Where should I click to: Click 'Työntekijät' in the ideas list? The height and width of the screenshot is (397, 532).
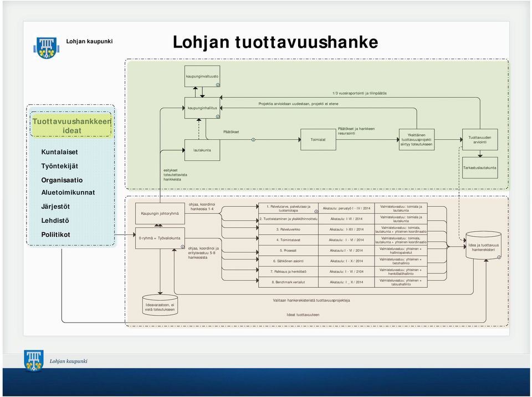60,166
